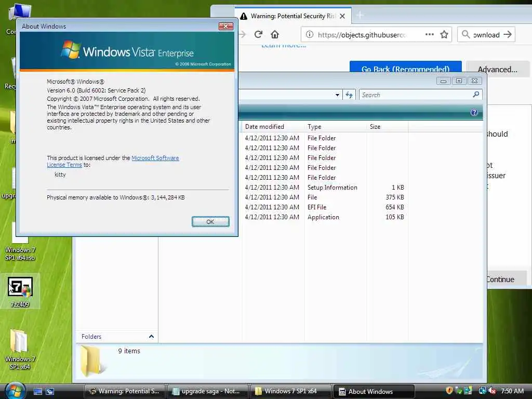
Task: Switch to Windows 7 SP1 x64 taskbar button
Action: (x=291, y=391)
